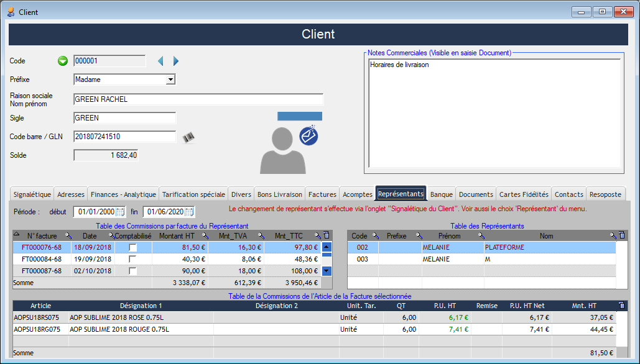Click the search magnifier in Prénom column
Screen dimensions: 640x364
(481, 236)
